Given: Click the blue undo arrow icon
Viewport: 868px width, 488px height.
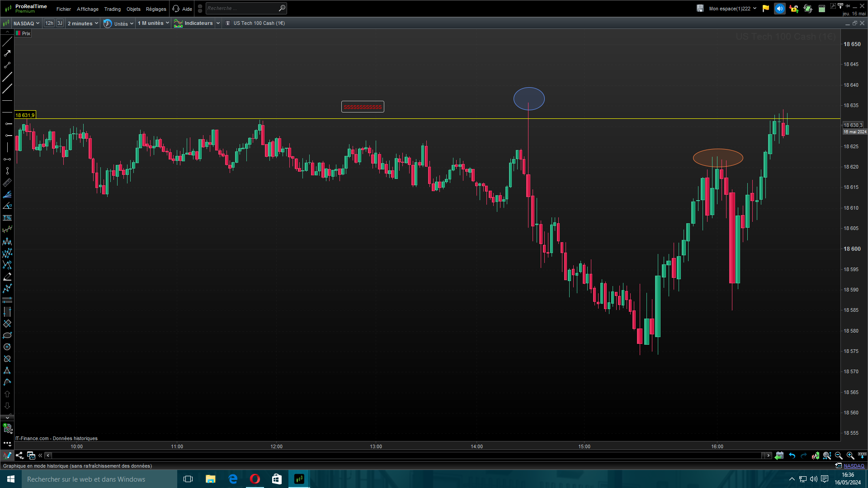Looking at the screenshot, I should click(x=792, y=455).
